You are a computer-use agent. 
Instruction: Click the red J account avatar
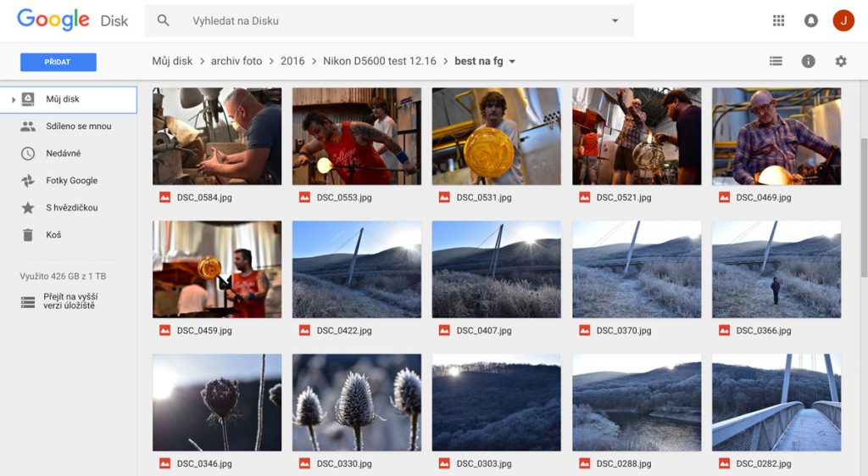click(x=843, y=20)
